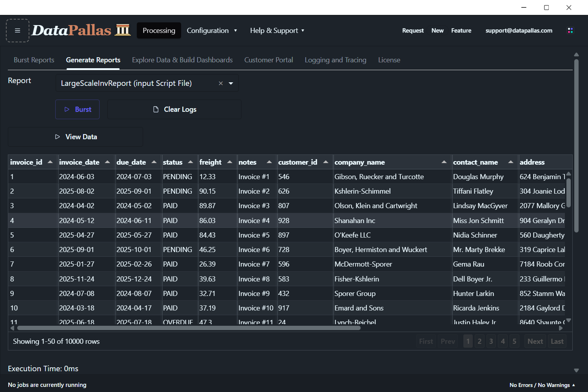Click the table horizontal scrollbar thumb
The image size is (588, 392).
point(189,328)
